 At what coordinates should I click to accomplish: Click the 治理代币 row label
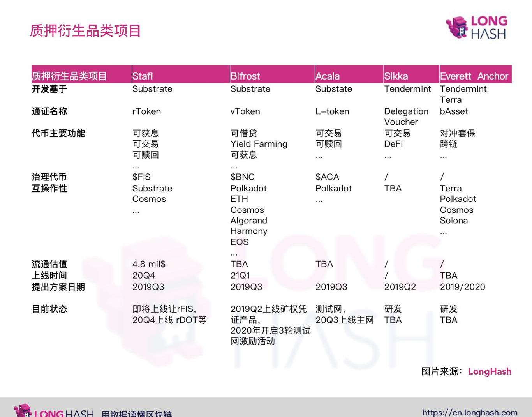[x=49, y=177]
